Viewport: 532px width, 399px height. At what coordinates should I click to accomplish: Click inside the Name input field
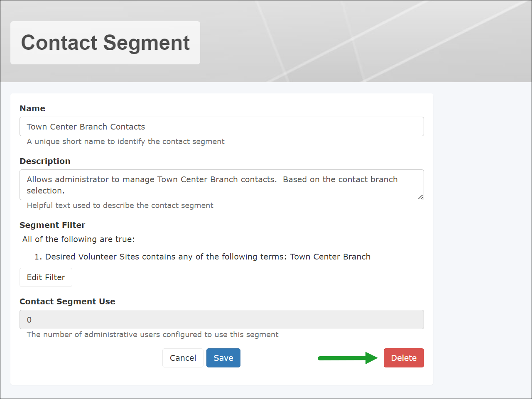coord(221,126)
